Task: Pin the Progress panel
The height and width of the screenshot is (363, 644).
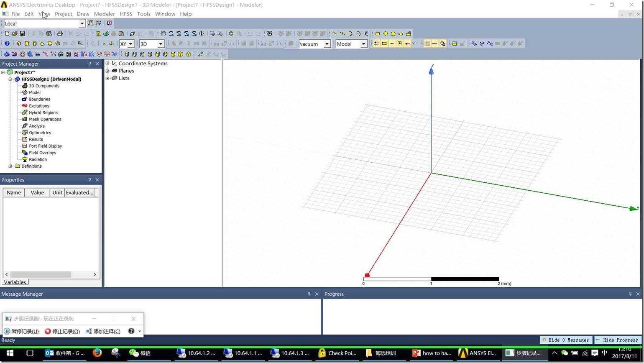Action: point(630,294)
